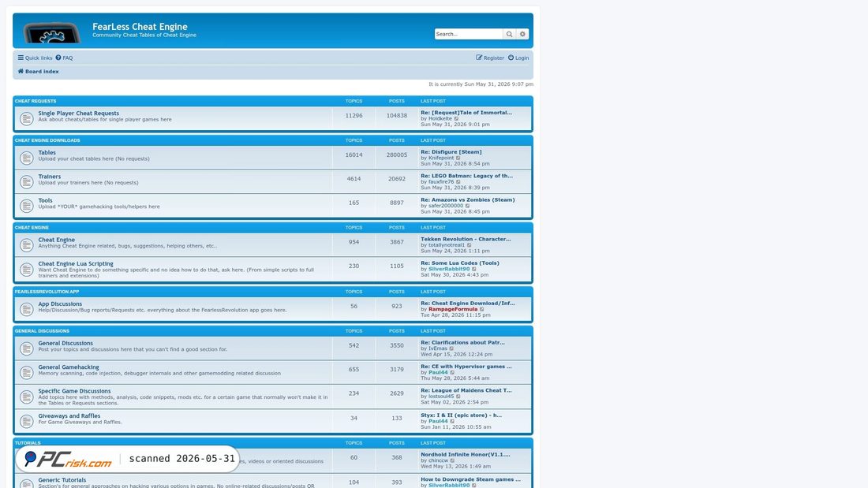Click the Tables topics count 16014
The height and width of the screenshot is (488, 868).
click(354, 155)
